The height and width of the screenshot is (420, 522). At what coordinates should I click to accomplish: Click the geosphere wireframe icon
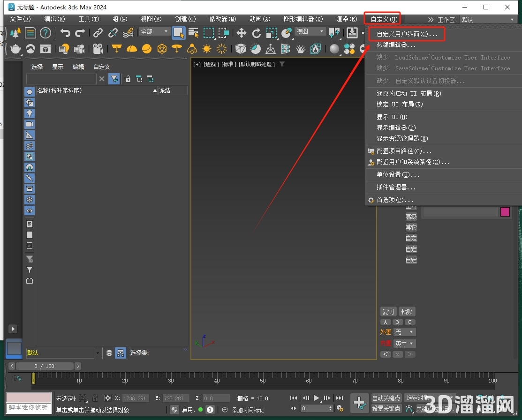(162, 49)
